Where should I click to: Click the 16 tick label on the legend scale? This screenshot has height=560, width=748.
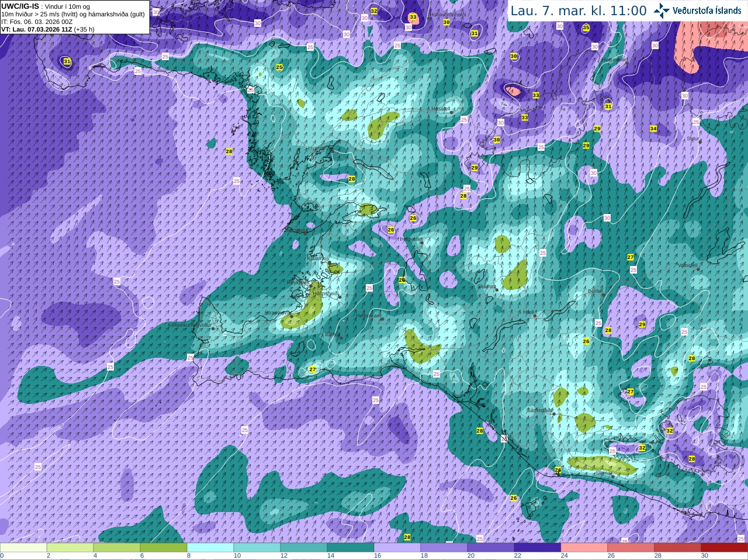tap(378, 556)
